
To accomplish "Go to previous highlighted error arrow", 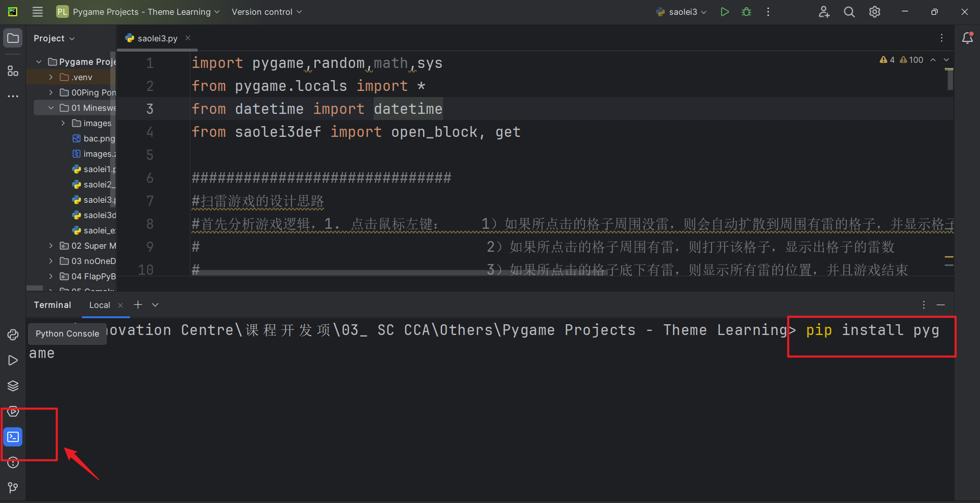I will pyautogui.click(x=933, y=60).
